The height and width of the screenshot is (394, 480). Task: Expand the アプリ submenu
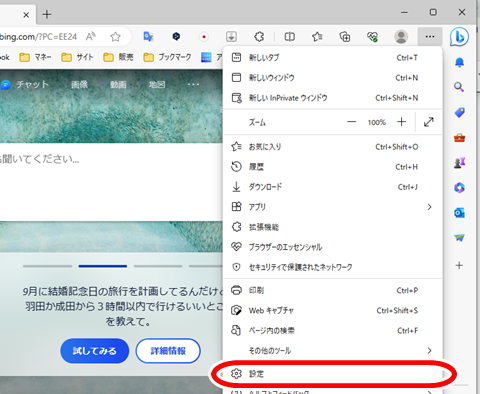coord(333,207)
